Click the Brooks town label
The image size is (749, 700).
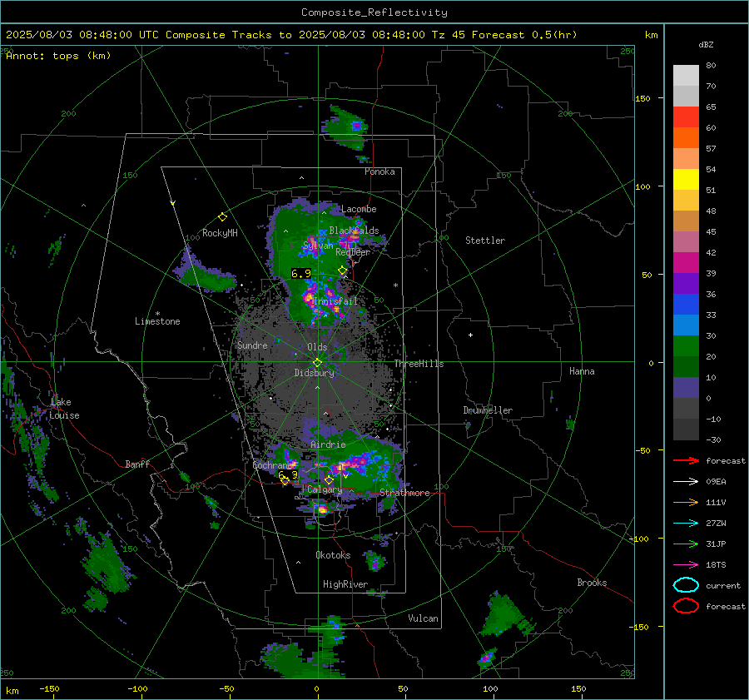[x=592, y=583]
